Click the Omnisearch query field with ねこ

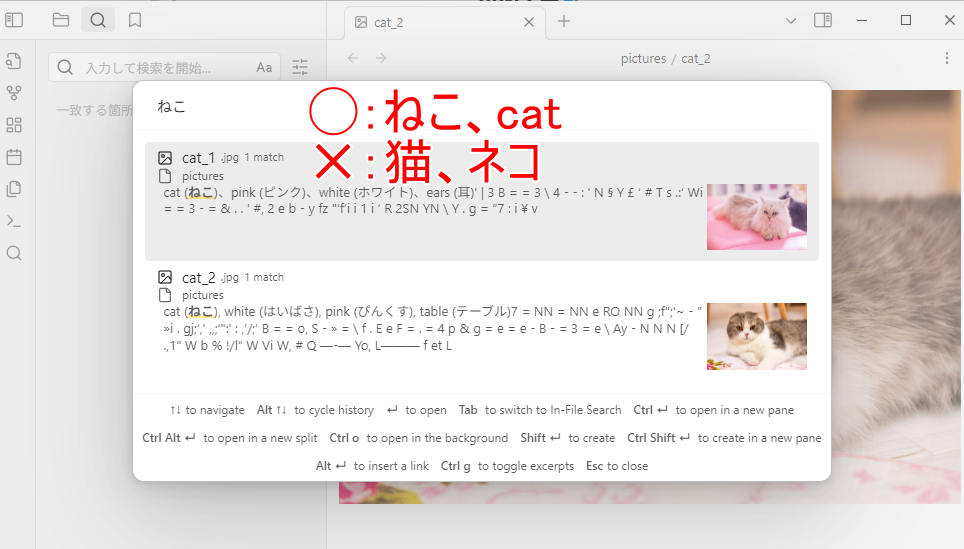tap(482, 106)
